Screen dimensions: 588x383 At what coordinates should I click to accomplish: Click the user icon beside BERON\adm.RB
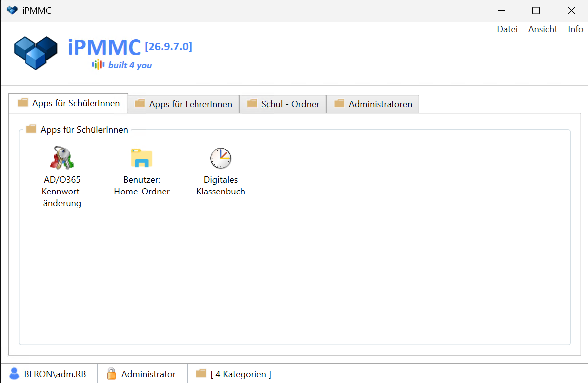tap(14, 373)
